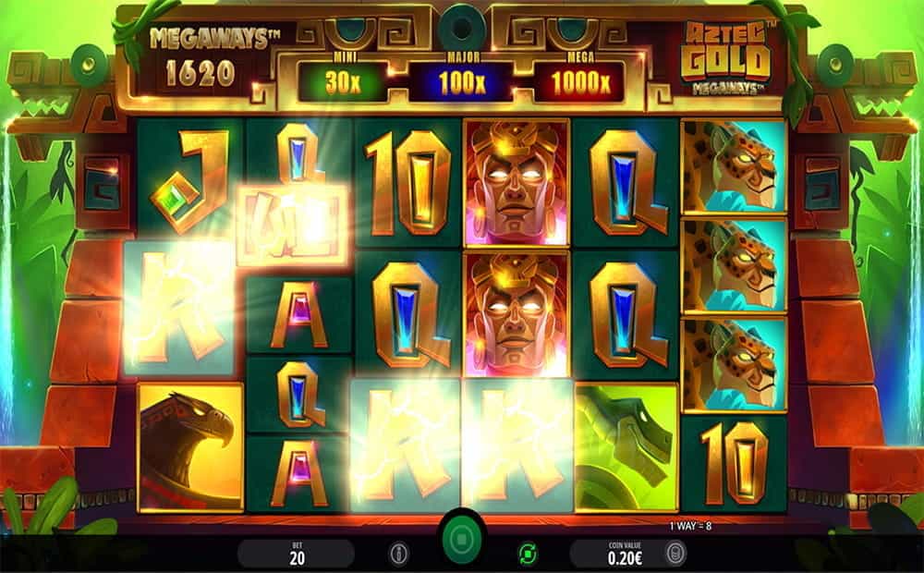
Task: Click the bottom jaguar symbol
Action: coord(735,364)
